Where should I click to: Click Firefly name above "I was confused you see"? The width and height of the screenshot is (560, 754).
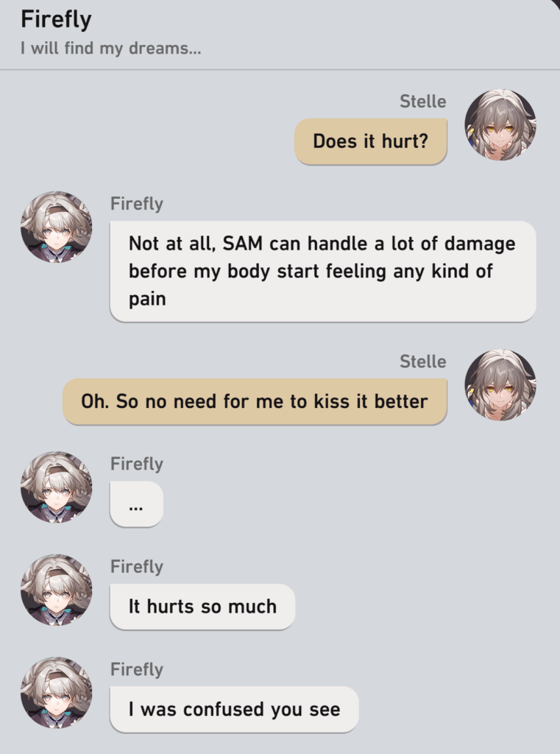137,670
